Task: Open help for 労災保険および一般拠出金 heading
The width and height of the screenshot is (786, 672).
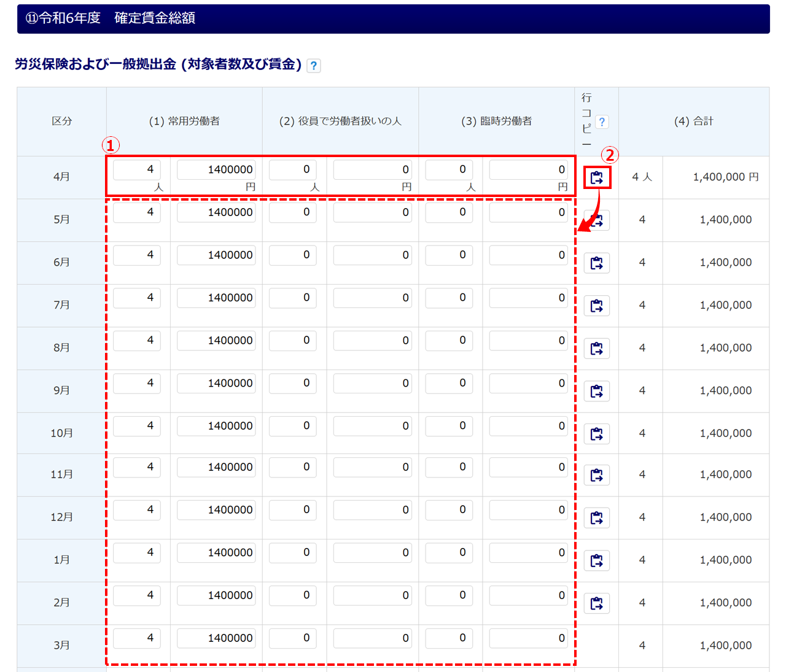Action: tap(313, 66)
